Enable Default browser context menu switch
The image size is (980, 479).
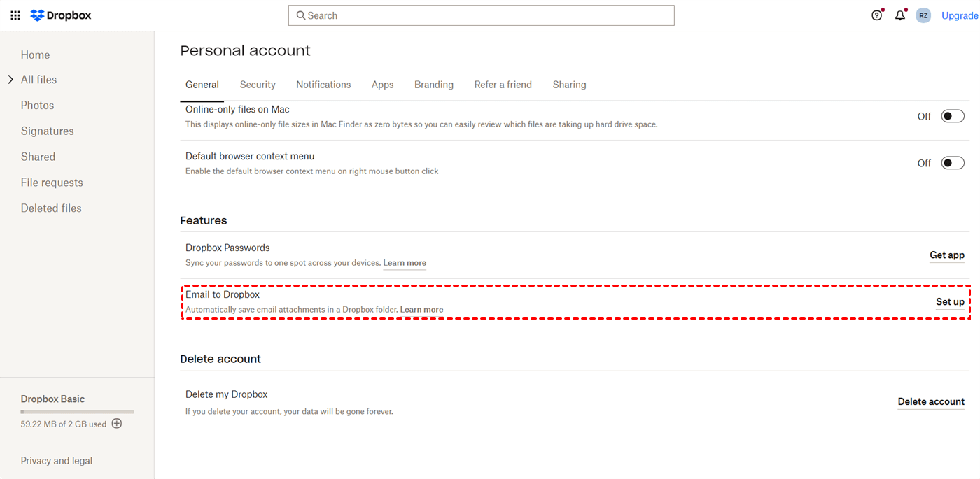pos(952,163)
